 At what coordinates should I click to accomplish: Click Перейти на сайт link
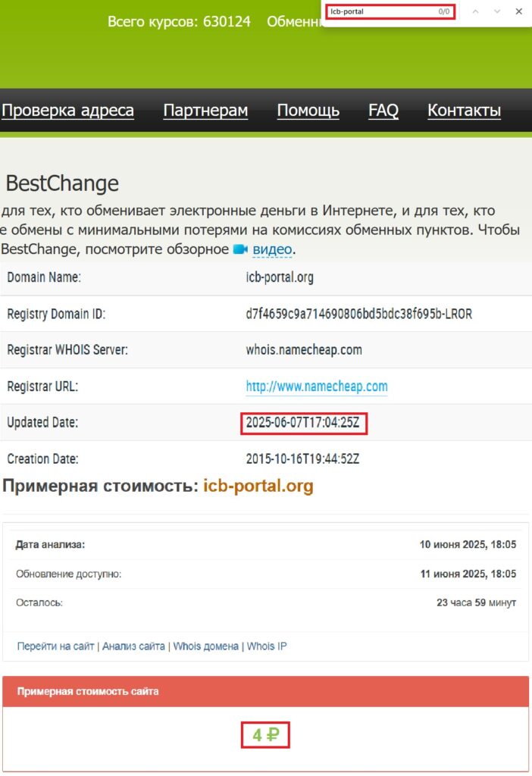[55, 646]
